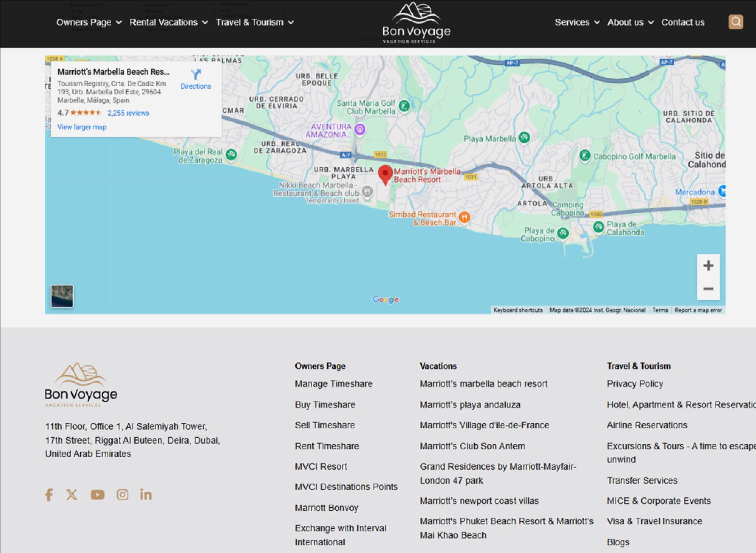Zoom in on the map
This screenshot has height=553, width=756.
point(708,266)
